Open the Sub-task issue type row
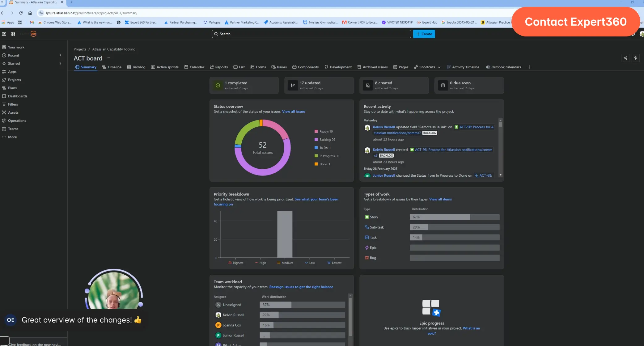Screen dimensions: 644x346 click(x=431, y=227)
